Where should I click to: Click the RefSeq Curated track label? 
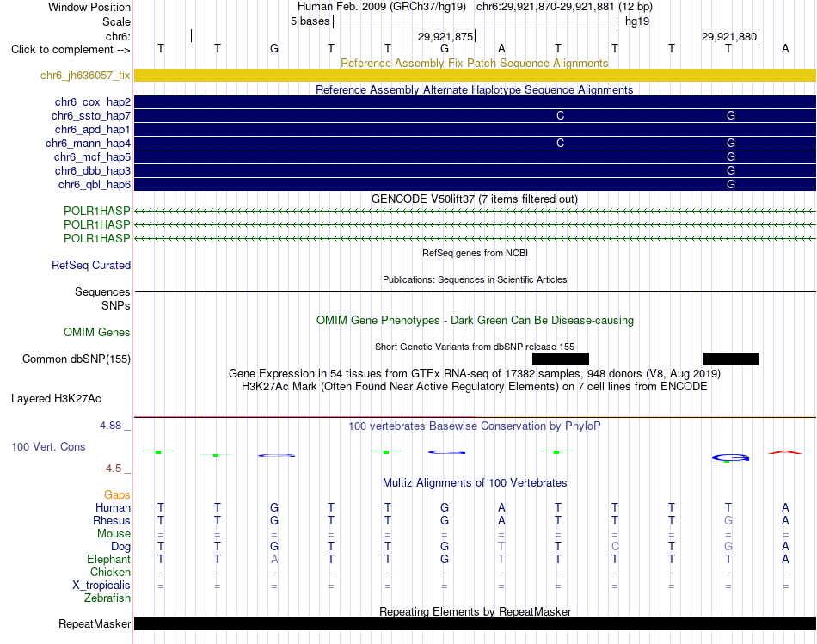(x=91, y=265)
